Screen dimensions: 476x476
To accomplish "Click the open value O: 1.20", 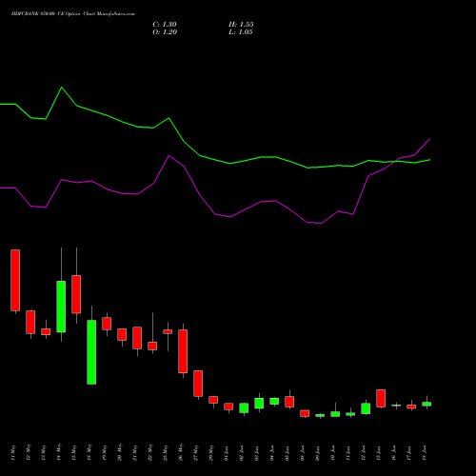I will [x=165, y=32].
